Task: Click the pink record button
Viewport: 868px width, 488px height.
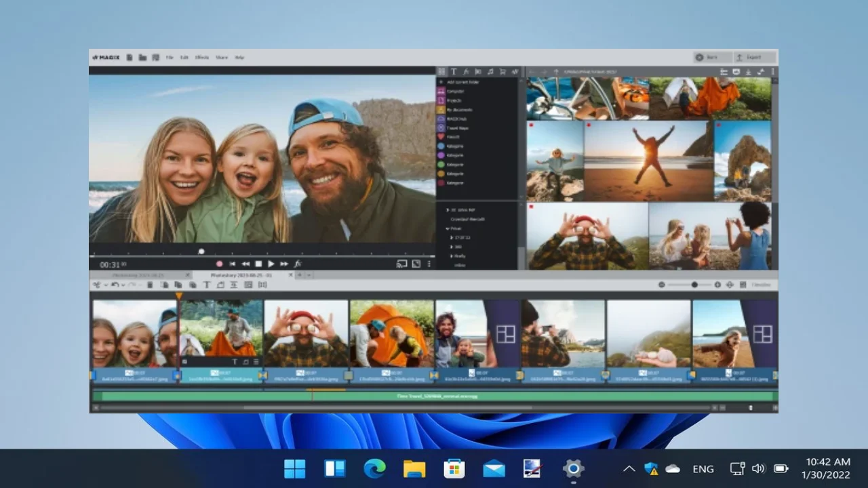Action: [219, 264]
